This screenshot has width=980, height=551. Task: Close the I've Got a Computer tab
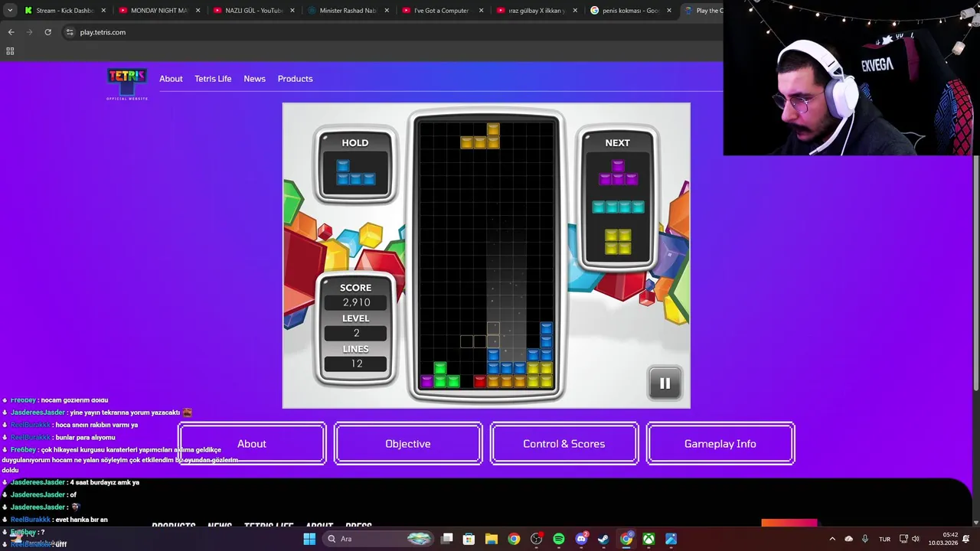point(481,11)
